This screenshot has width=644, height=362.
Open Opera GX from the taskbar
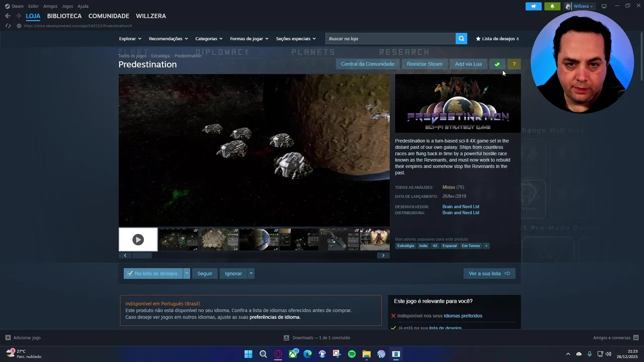278,354
